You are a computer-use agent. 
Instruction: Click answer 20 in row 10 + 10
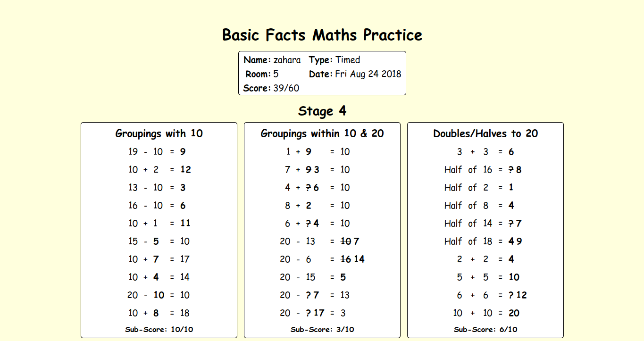click(x=514, y=313)
